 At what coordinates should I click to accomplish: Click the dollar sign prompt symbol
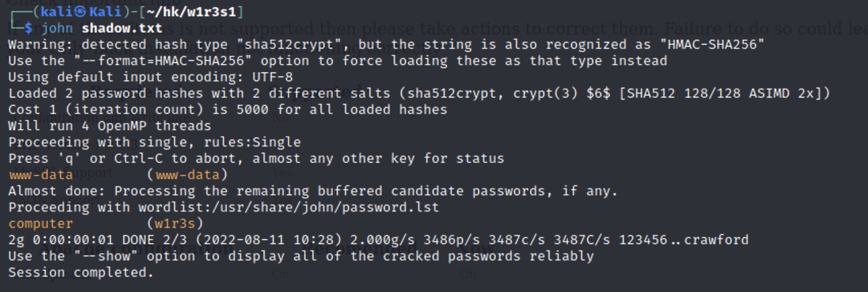coord(28,28)
